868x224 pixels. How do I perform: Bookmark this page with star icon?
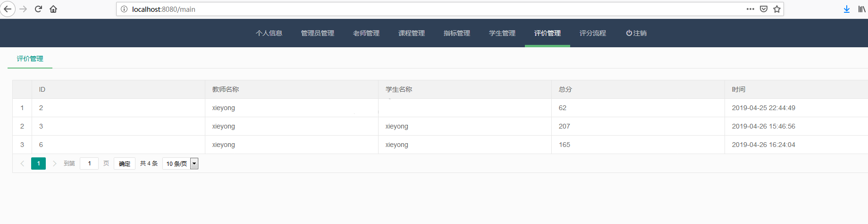[x=777, y=9]
